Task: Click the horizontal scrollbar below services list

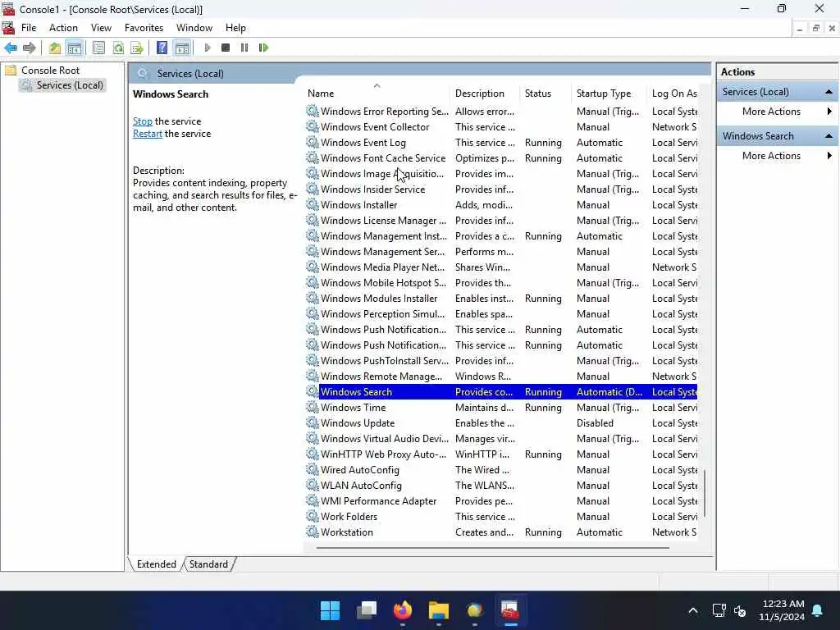Action: 492,548
